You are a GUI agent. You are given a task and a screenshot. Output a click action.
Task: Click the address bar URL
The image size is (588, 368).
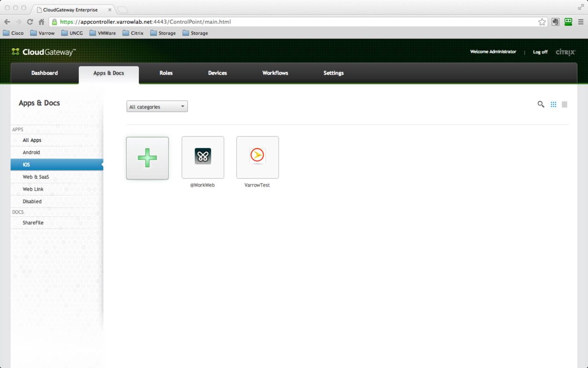[x=146, y=22]
